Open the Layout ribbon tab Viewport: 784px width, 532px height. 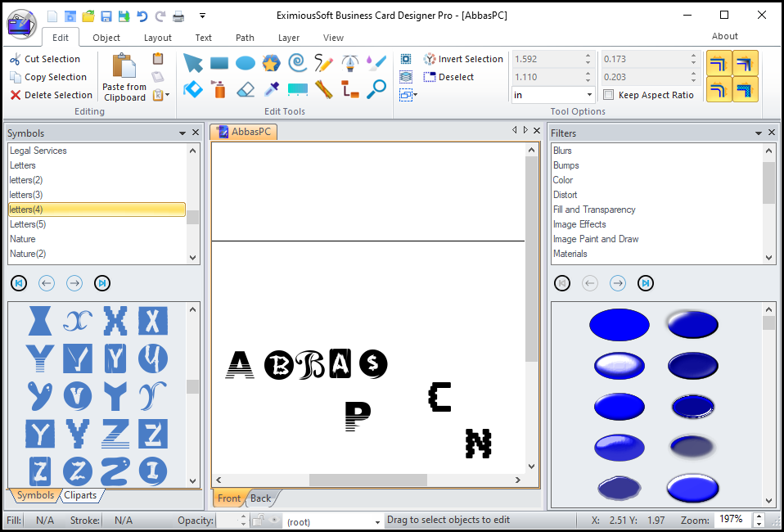(x=157, y=38)
